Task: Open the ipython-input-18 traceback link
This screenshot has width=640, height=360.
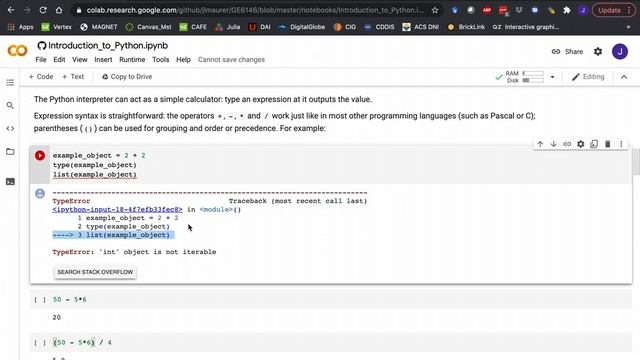Action: point(118,209)
